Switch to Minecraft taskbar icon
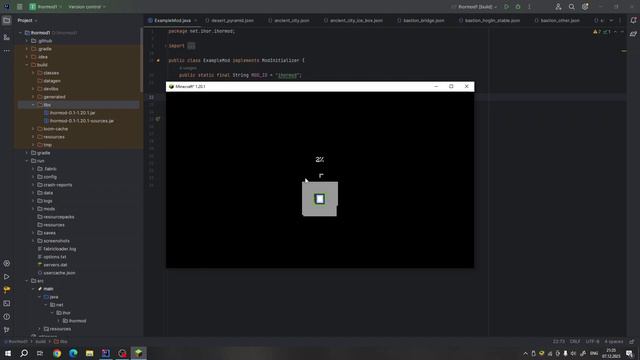Viewport: 640px width, 360px height. pyautogui.click(x=139, y=353)
